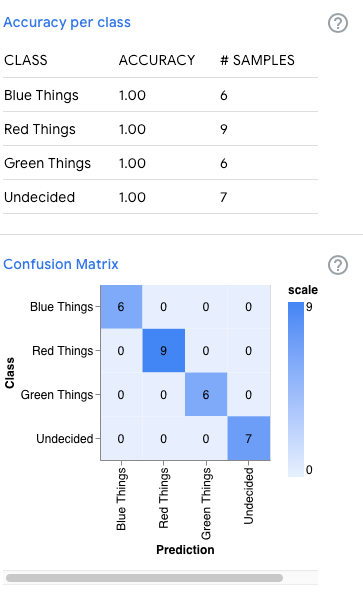This screenshot has width=363, height=601.
Task: Click the Red Things row label in matrix
Action: coord(62,351)
